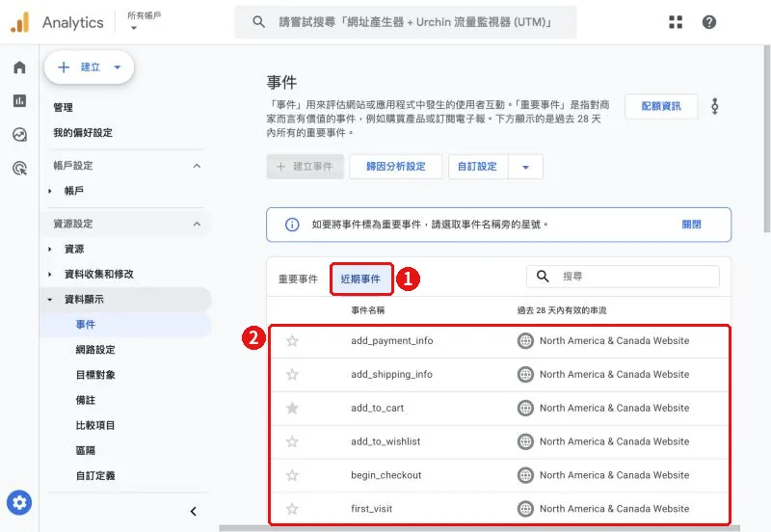Viewport: 771px width, 532px height.
Task: Expand the 資源 tree item
Action: tap(50, 250)
